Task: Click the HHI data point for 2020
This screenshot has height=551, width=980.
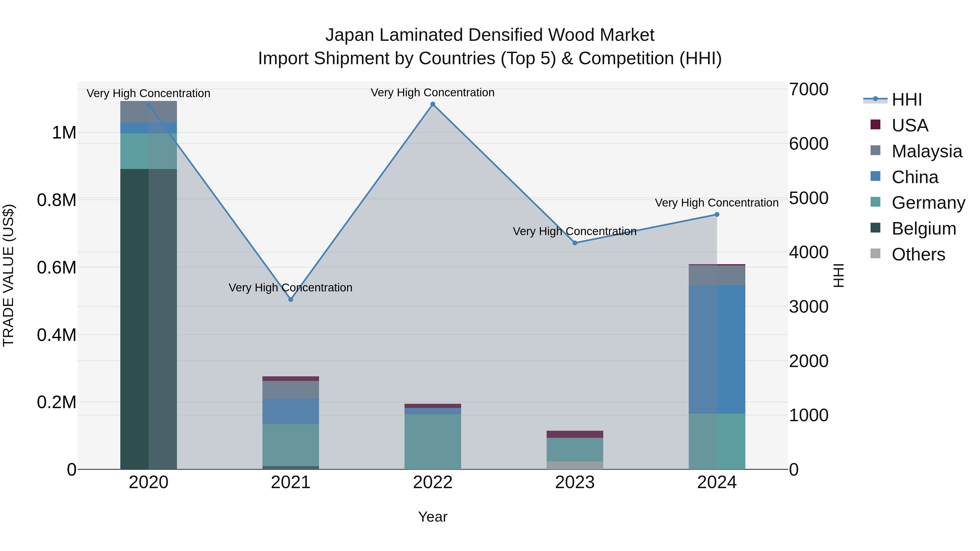Action: click(x=149, y=105)
